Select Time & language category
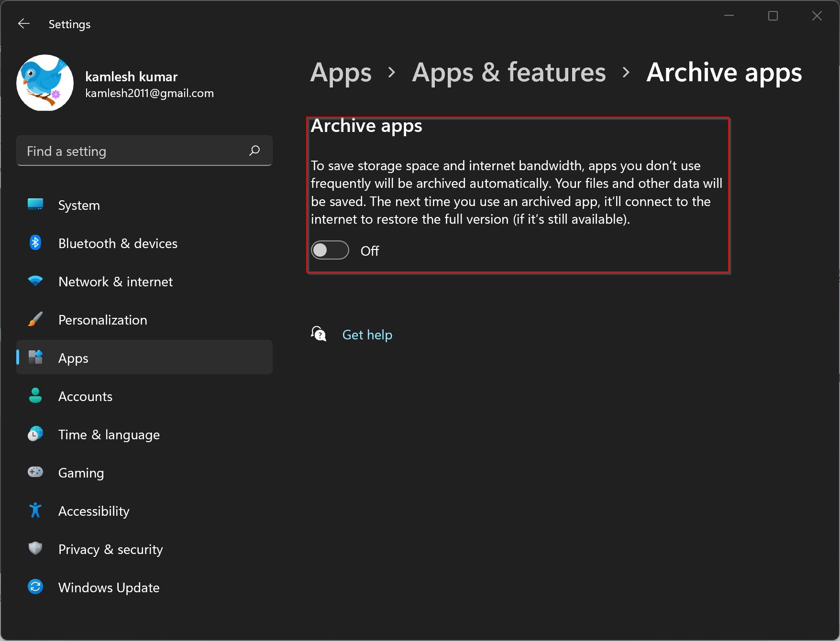840x641 pixels. pyautogui.click(x=144, y=435)
